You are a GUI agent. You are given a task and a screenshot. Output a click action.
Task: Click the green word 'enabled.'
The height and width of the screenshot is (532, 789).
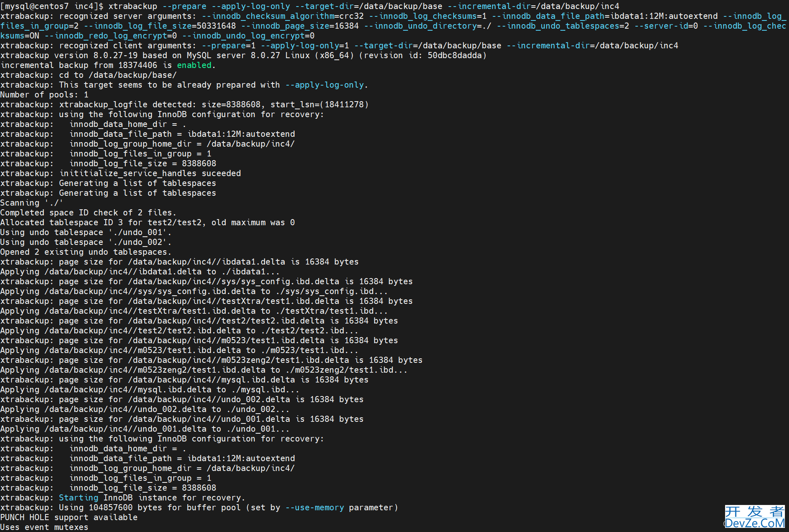[196, 65]
